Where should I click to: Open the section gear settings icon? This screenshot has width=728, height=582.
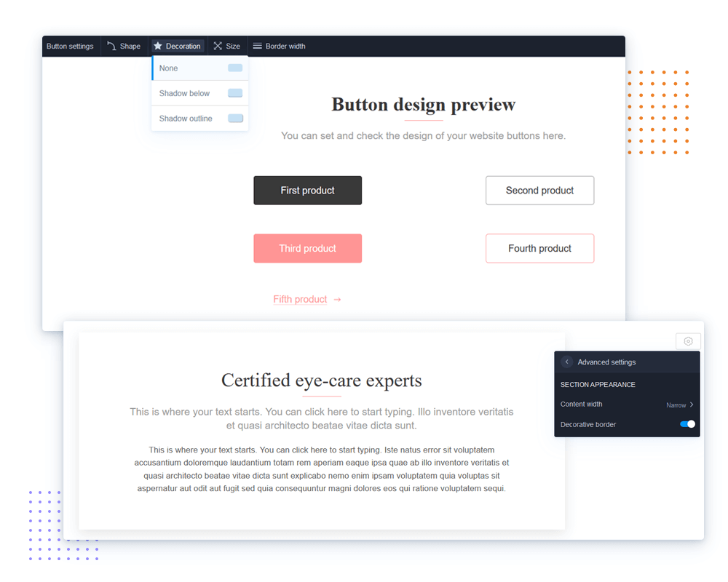688,341
